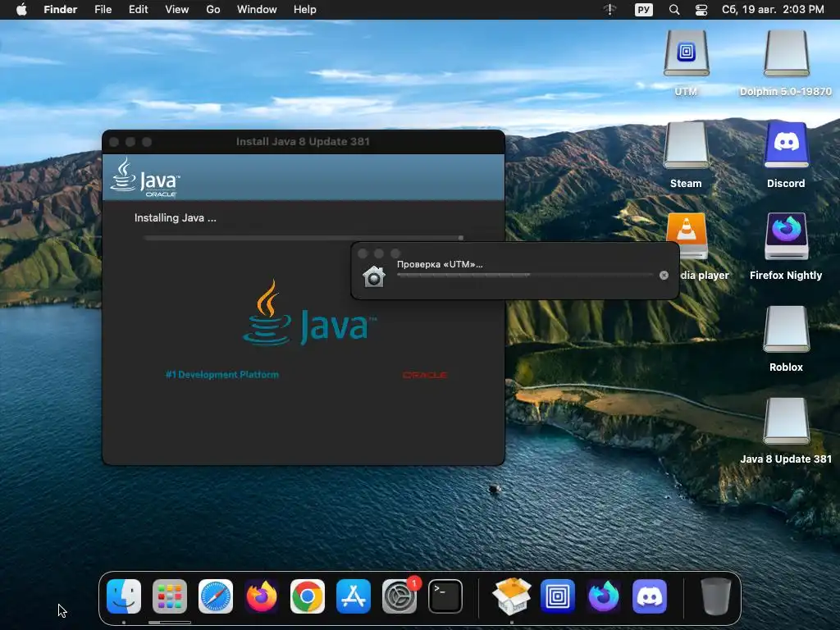Launch Firefox from the Dock

coord(262,596)
